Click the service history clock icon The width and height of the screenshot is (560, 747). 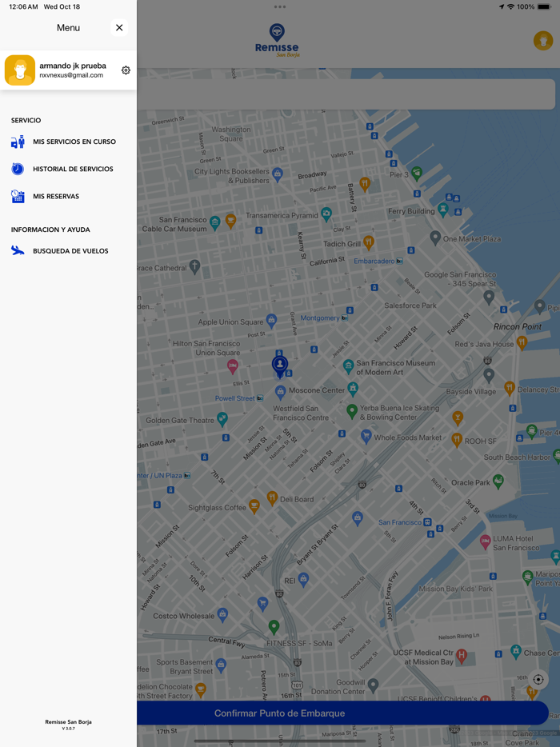(18, 169)
